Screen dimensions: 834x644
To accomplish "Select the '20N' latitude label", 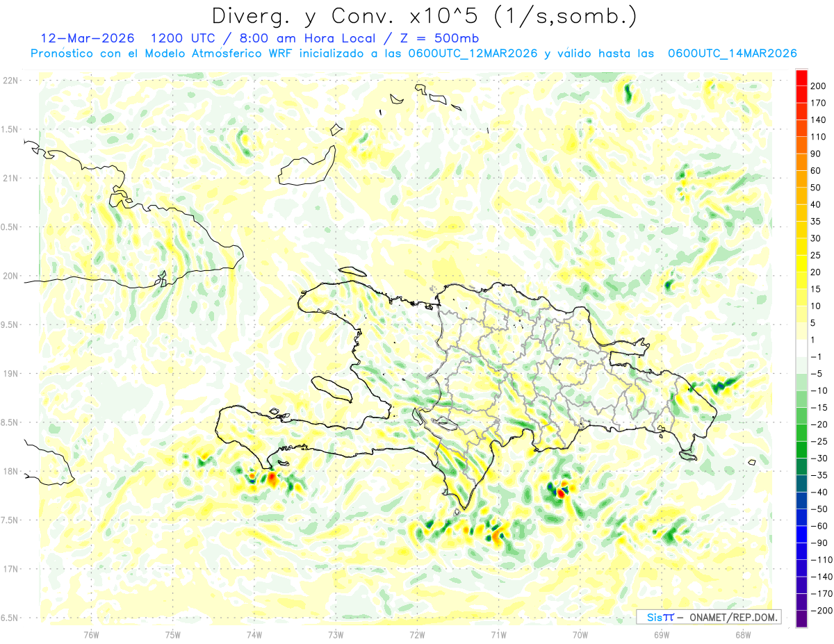I will (10, 276).
